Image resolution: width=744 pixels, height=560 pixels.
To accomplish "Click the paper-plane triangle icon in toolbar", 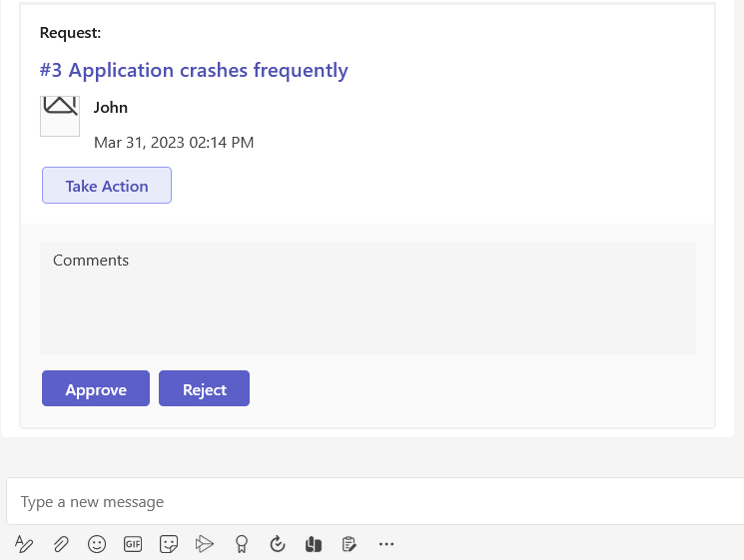I will click(205, 544).
